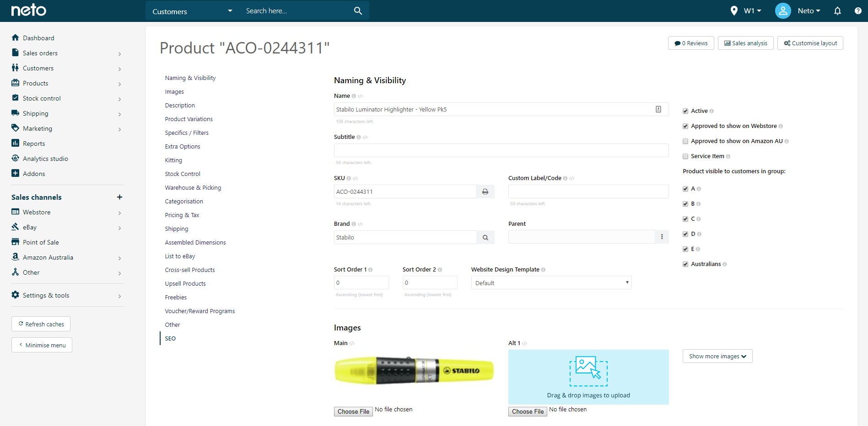The image size is (868, 426).
Task: Click the eBay gavel icon
Action: (x=15, y=227)
